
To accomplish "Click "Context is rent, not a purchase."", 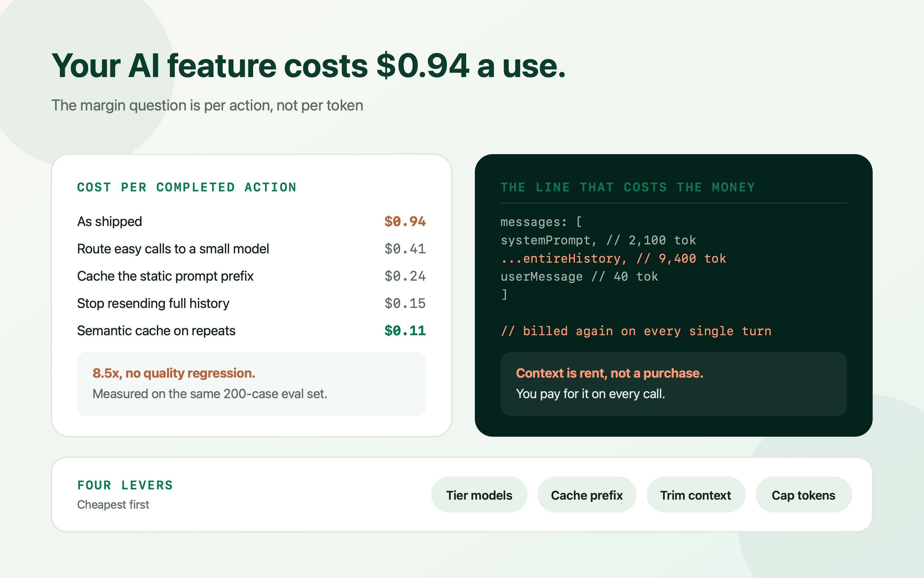I will [609, 373].
